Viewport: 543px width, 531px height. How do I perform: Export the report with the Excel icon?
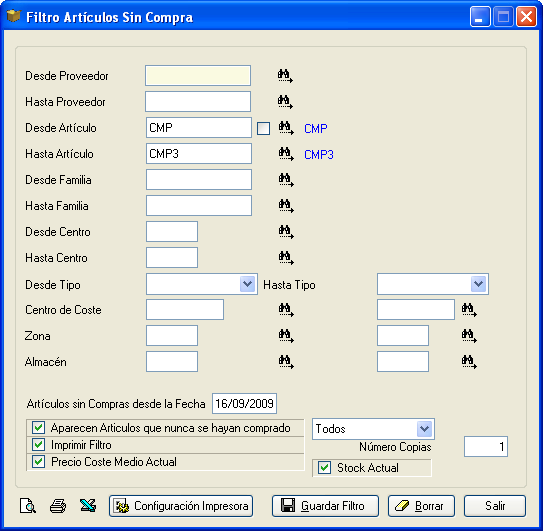coord(88,506)
